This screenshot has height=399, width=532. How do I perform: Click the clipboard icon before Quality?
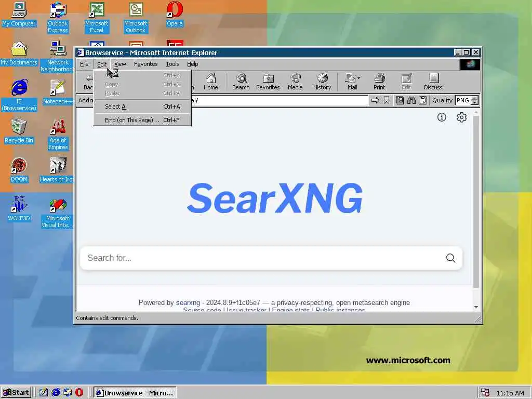pyautogui.click(x=423, y=100)
